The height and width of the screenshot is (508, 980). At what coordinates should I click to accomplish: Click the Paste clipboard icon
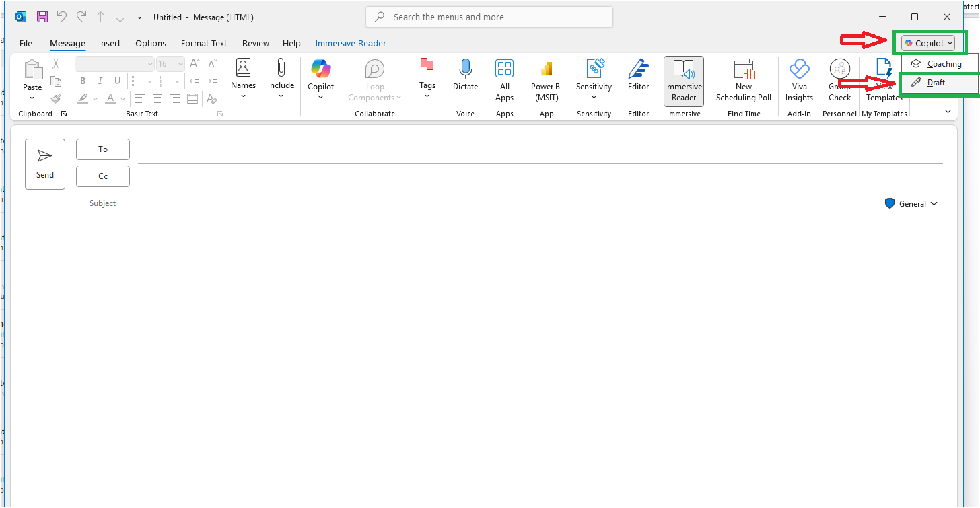(32, 70)
